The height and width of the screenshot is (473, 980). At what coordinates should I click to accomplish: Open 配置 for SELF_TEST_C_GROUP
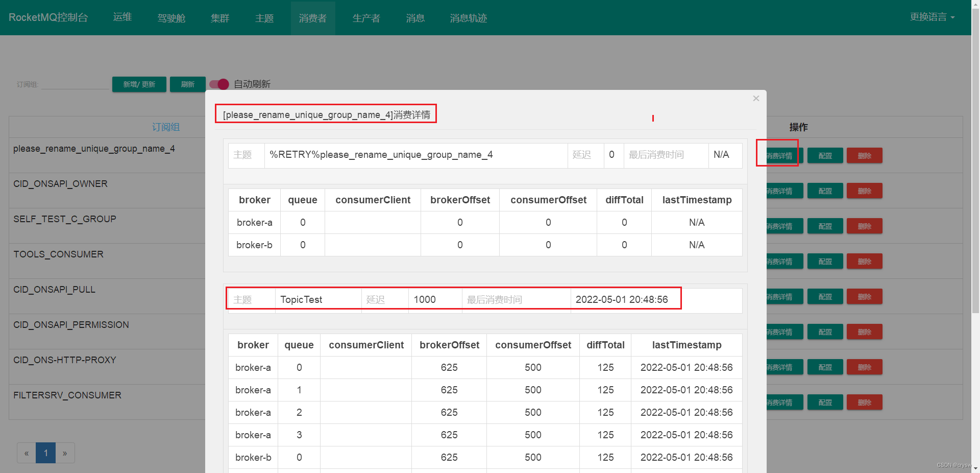click(825, 226)
